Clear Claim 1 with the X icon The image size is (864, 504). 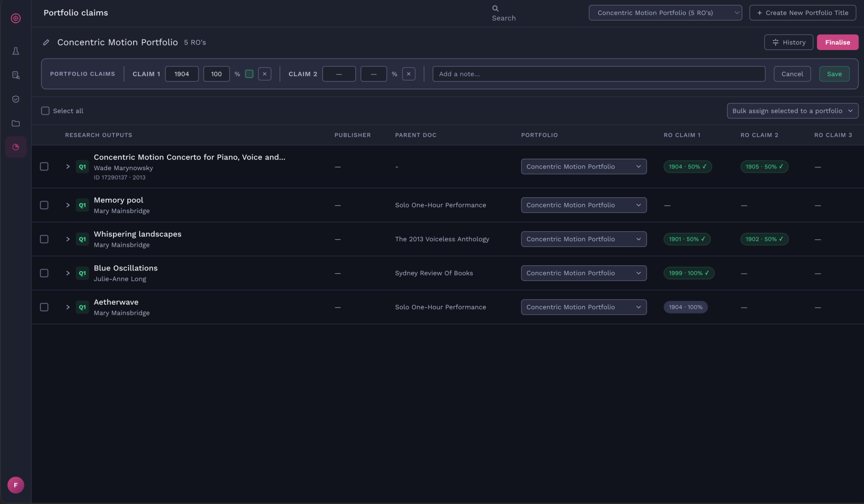265,74
